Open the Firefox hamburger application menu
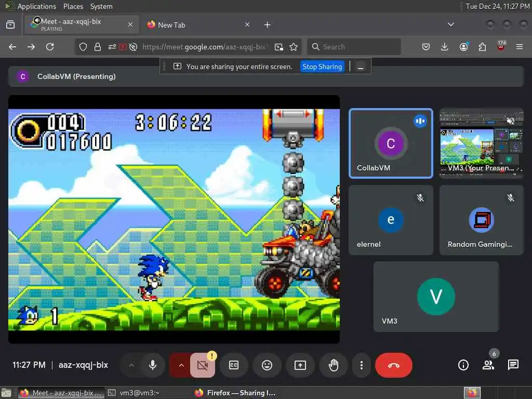Image resolution: width=532 pixels, height=399 pixels. (520, 47)
